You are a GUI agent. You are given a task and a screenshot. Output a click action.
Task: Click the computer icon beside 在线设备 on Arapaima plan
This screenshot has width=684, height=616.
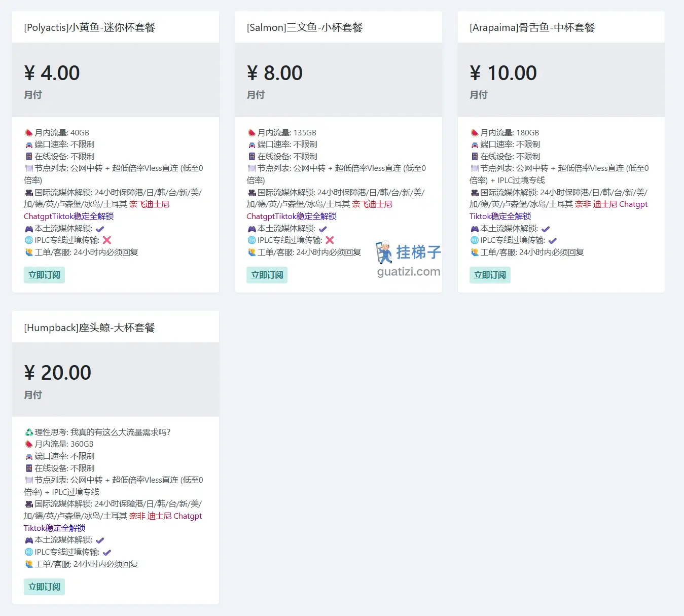click(x=475, y=156)
